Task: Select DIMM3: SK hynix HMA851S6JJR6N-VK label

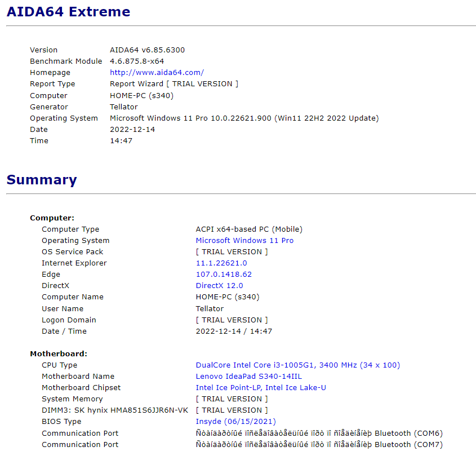Action: [115, 410]
